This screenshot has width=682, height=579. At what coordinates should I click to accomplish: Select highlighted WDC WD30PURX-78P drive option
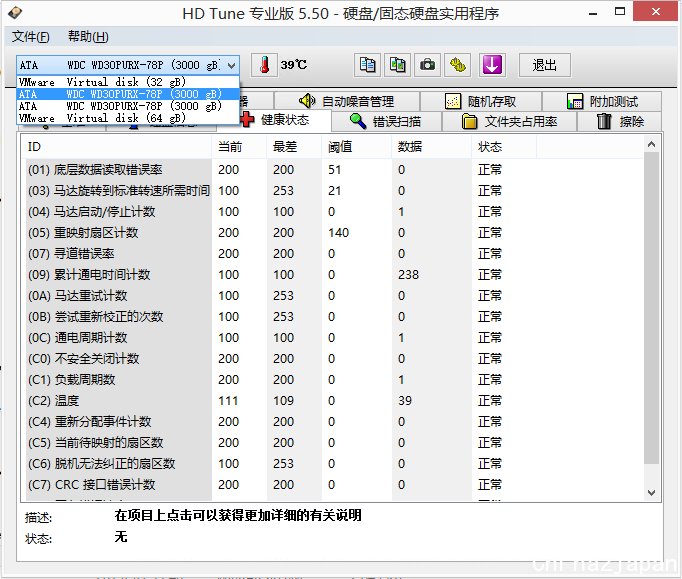(127, 94)
